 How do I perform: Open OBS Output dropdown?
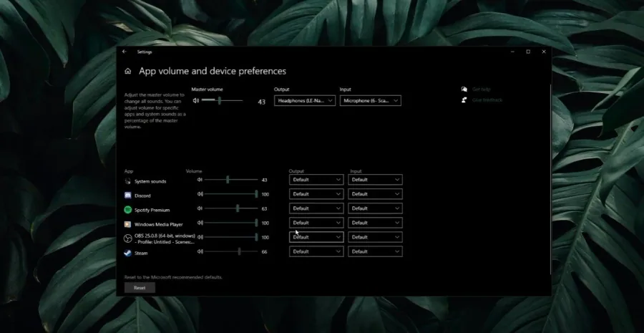(x=316, y=237)
